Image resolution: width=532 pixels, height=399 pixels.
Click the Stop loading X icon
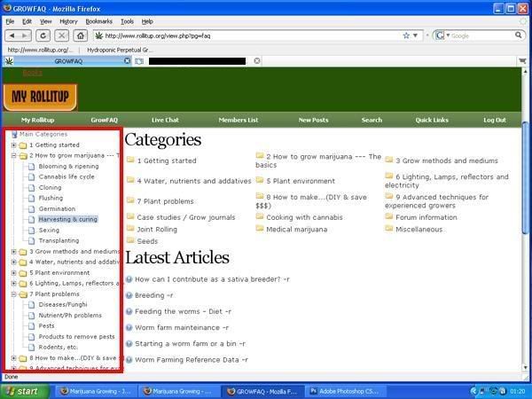pos(62,35)
